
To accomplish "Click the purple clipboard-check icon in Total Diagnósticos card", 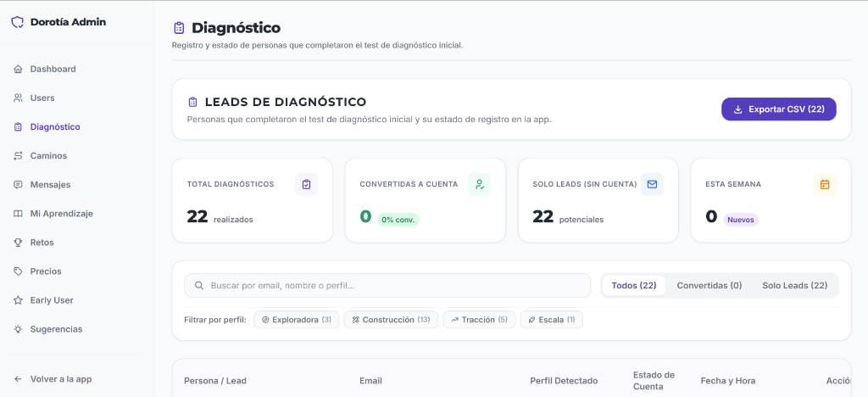I will click(306, 184).
